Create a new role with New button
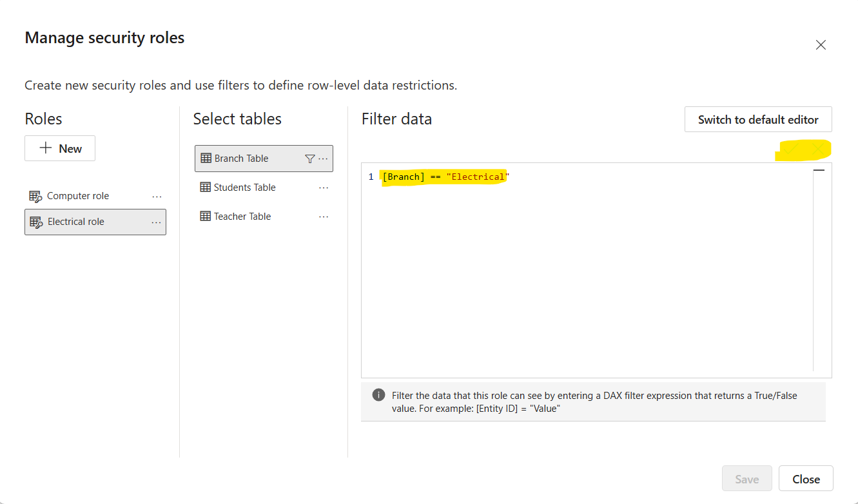 [x=60, y=148]
